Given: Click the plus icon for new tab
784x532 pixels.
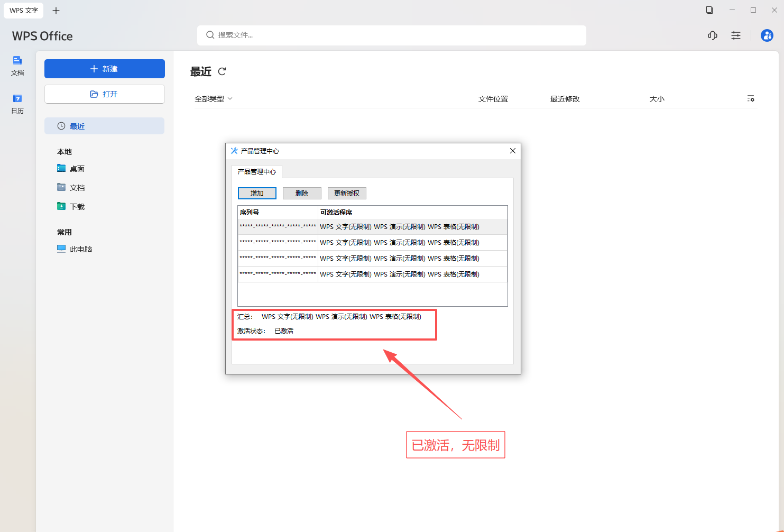Looking at the screenshot, I should click(x=56, y=11).
